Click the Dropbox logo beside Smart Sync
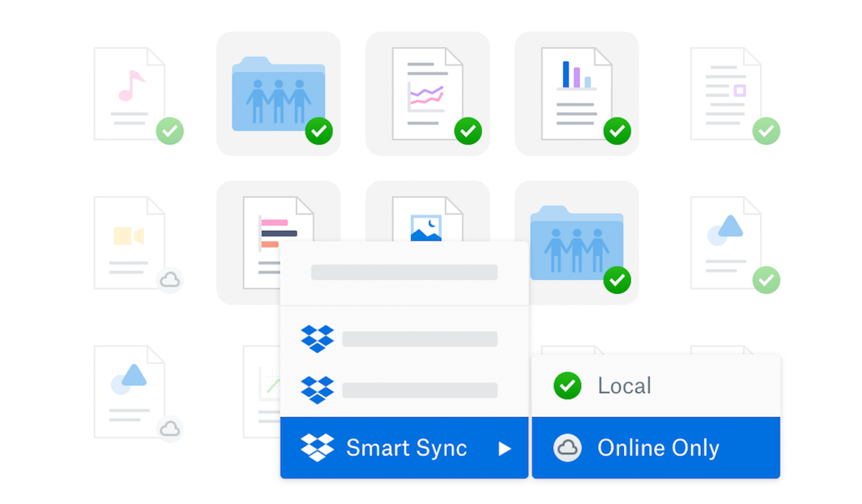The image size is (862, 504). pos(317,448)
